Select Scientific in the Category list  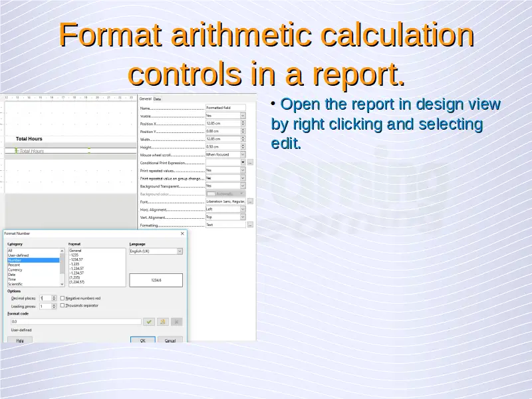(x=33, y=285)
